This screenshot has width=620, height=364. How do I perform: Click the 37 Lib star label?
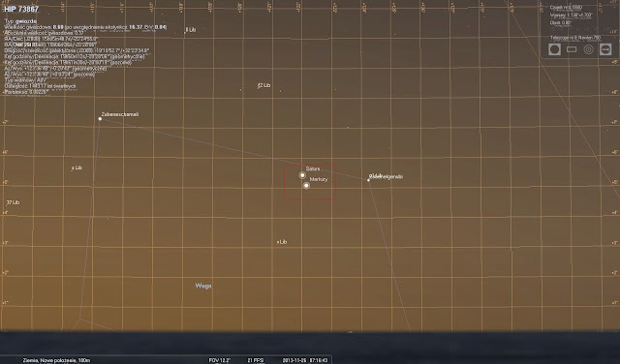click(x=13, y=202)
